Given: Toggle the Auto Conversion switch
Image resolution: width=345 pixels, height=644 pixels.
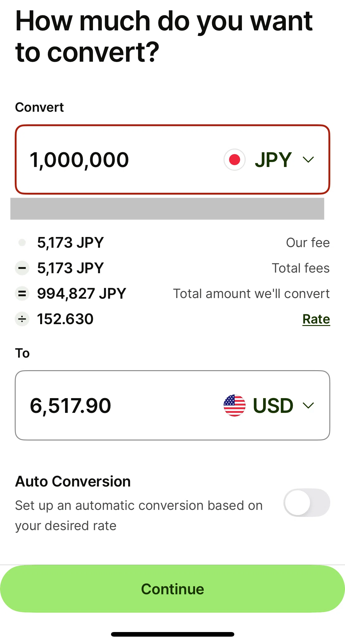Looking at the screenshot, I should pos(307,502).
